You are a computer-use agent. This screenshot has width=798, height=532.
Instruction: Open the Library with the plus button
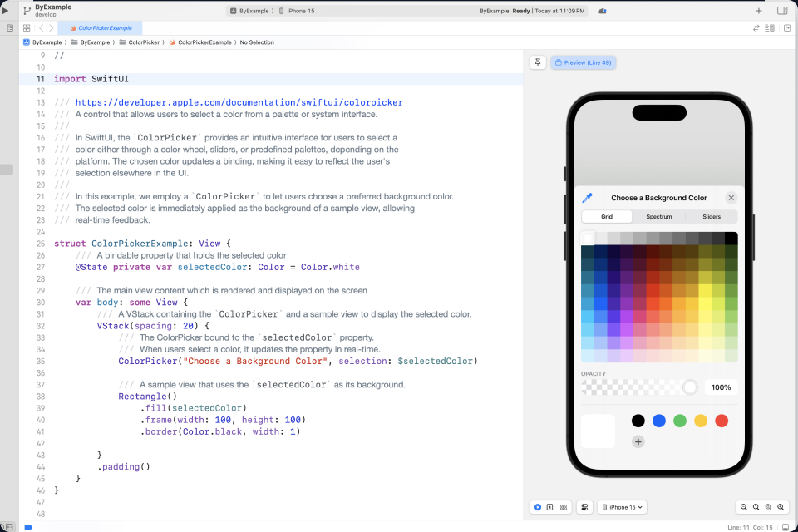(x=759, y=11)
